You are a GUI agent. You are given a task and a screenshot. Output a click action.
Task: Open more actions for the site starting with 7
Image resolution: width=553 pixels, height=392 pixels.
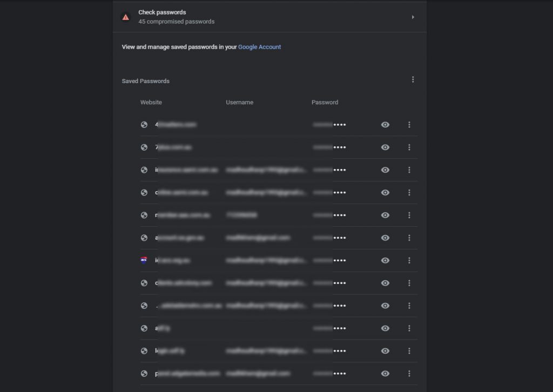tap(409, 147)
